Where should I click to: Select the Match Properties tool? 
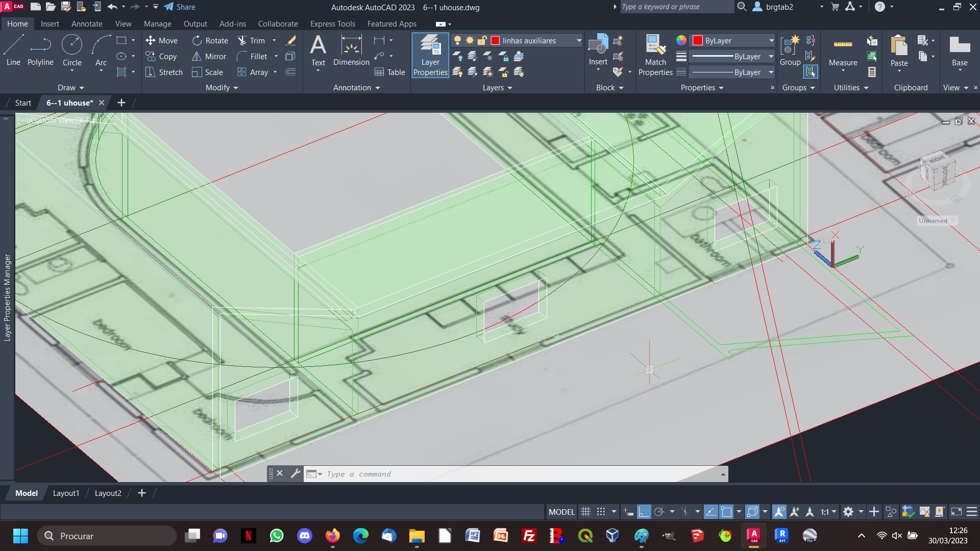[x=655, y=56]
